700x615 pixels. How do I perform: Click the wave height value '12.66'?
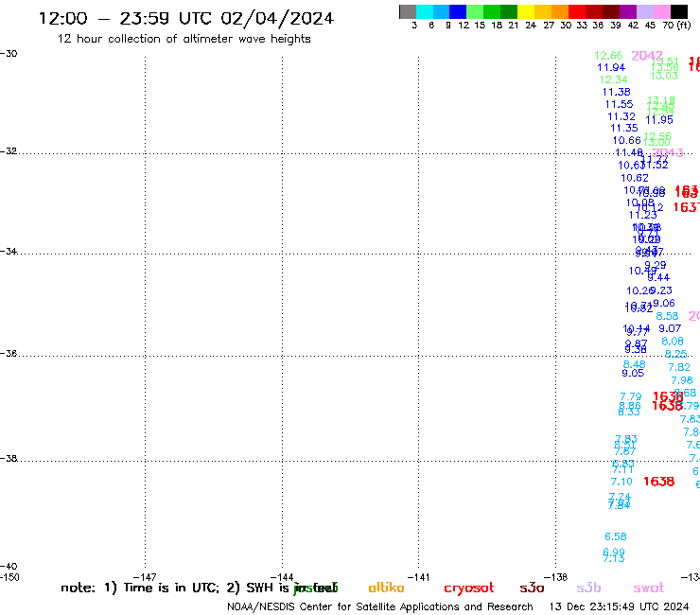[x=608, y=56]
